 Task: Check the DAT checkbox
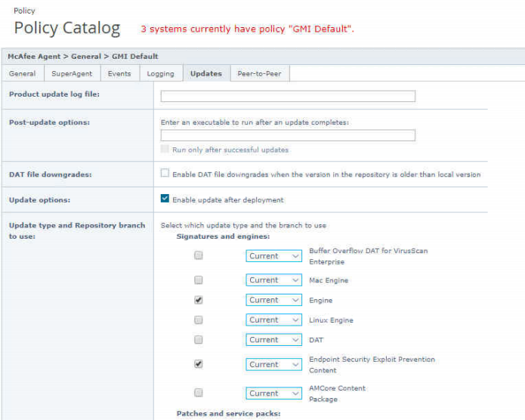(199, 340)
